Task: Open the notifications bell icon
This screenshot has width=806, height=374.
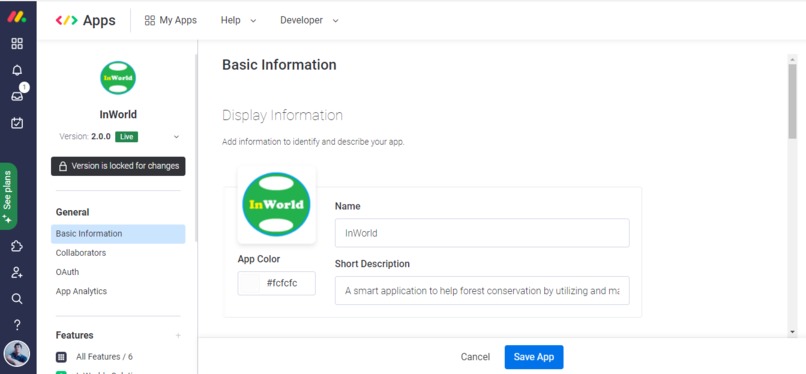Action: pyautogui.click(x=17, y=70)
